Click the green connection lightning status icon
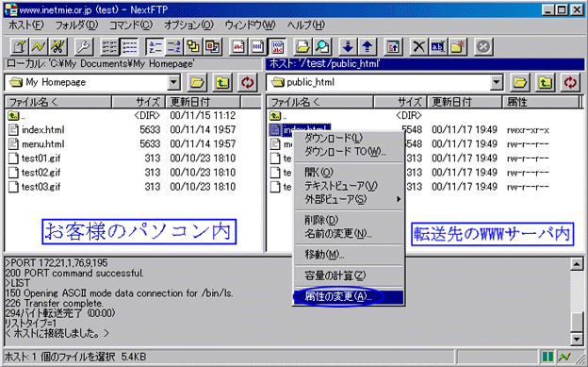 pos(564,357)
